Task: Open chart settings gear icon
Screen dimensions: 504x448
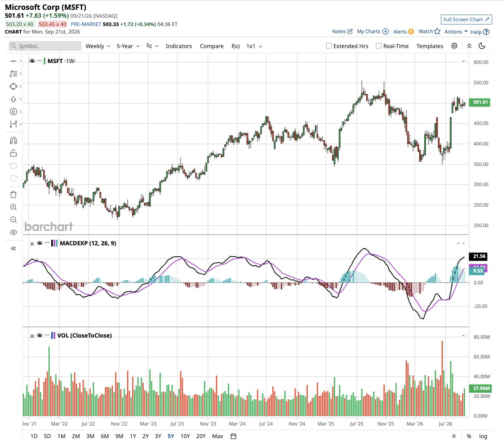Action: [454, 46]
